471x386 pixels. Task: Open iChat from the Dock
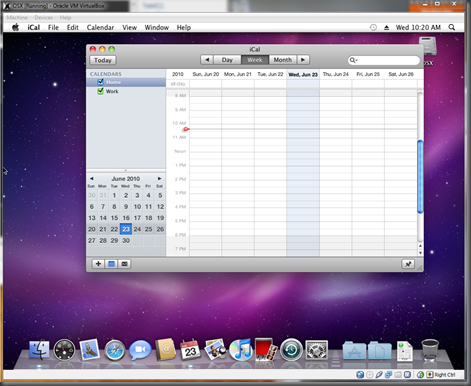click(x=140, y=350)
